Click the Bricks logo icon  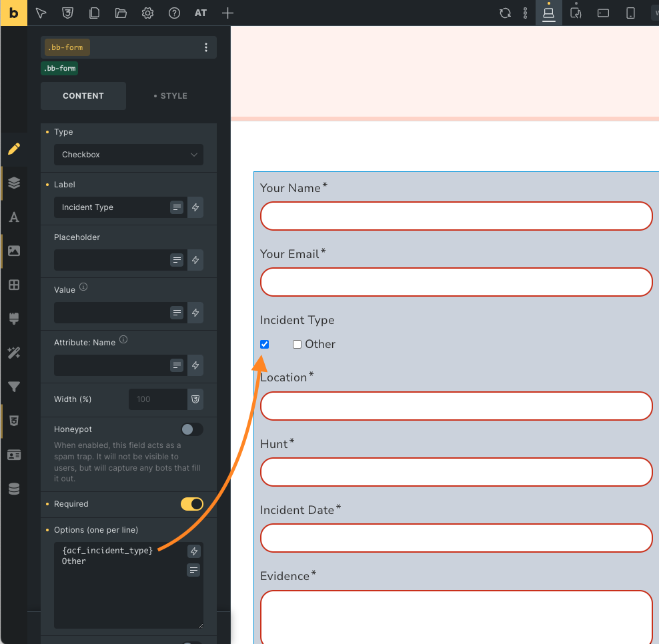14,13
